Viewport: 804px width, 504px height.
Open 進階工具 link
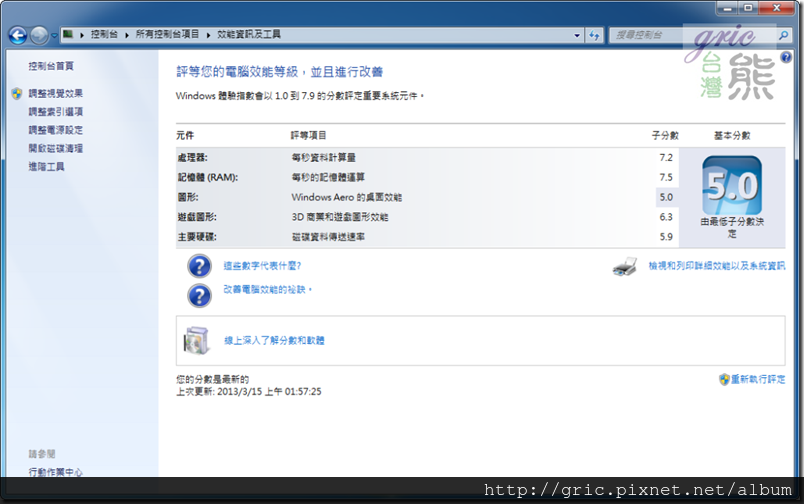click(46, 167)
